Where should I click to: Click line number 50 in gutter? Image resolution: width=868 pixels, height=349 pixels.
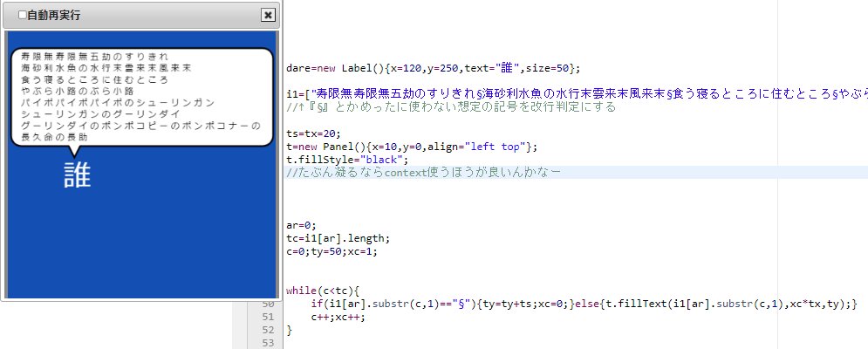[x=267, y=304]
